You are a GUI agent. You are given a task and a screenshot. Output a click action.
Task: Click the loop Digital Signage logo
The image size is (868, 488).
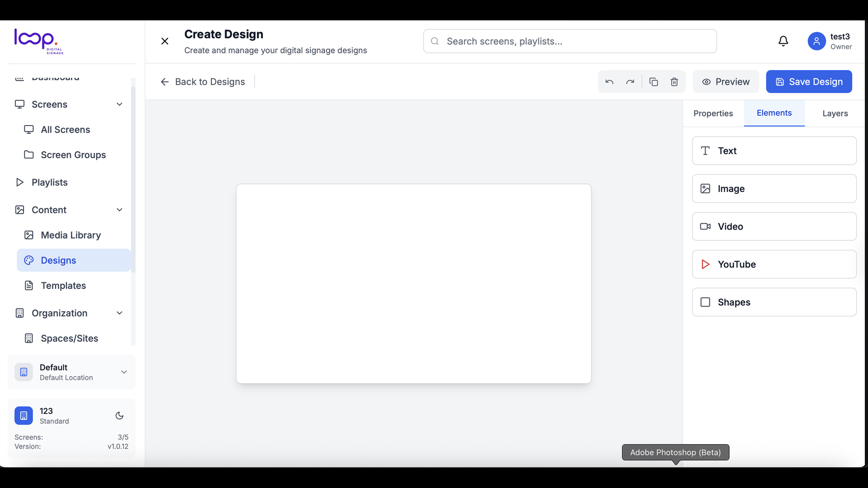click(39, 42)
